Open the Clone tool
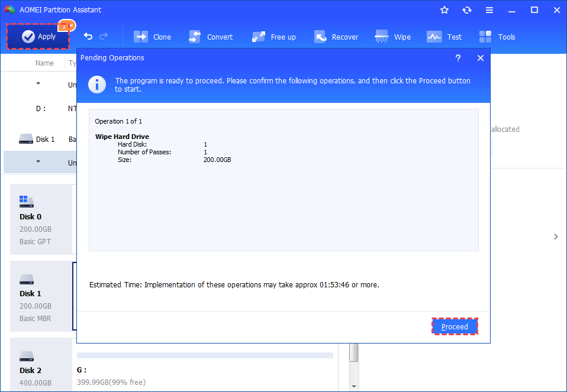The height and width of the screenshot is (392, 567). (x=152, y=37)
